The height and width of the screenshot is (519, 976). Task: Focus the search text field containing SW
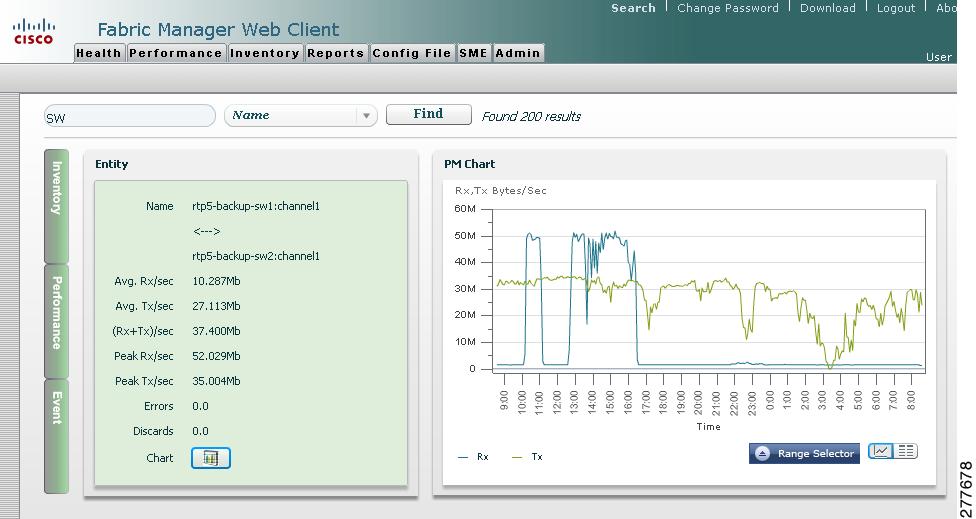click(x=129, y=116)
